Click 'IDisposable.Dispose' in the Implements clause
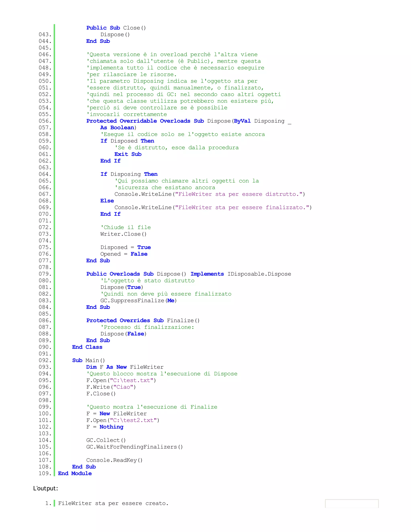This screenshot has height=532, width=411. point(259,274)
